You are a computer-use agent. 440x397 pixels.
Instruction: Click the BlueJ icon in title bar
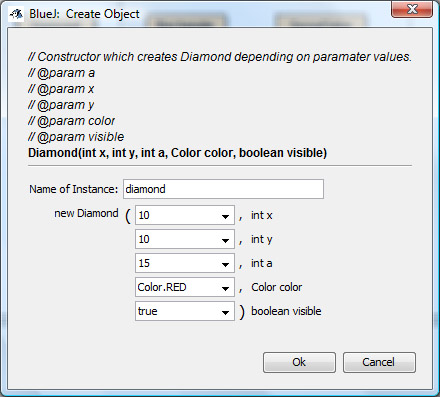[x=16, y=14]
